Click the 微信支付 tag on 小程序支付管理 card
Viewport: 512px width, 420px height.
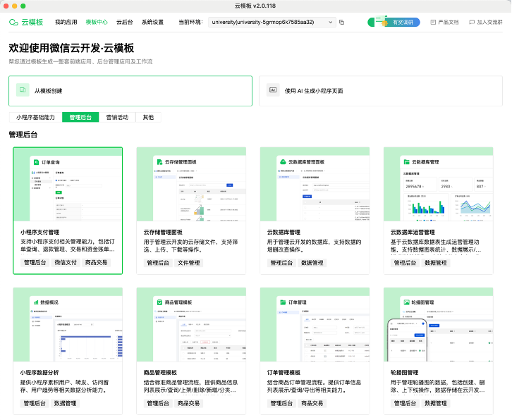tap(66, 262)
